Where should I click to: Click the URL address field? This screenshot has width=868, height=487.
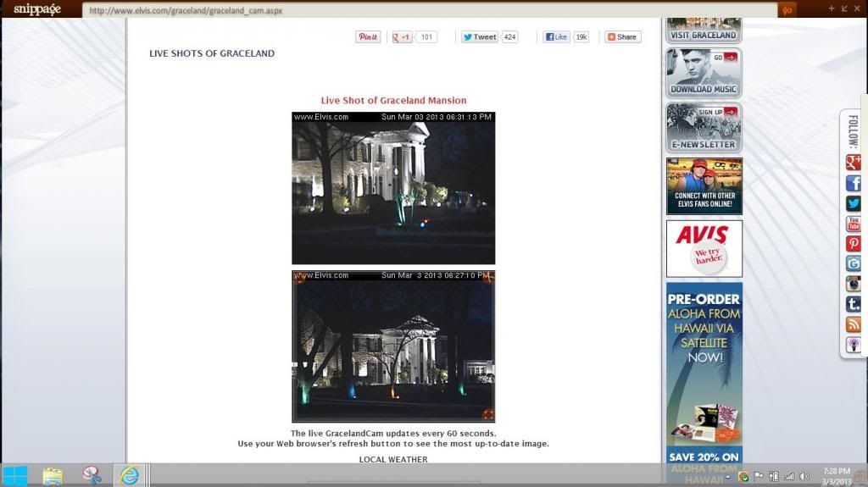pyautogui.click(x=430, y=10)
